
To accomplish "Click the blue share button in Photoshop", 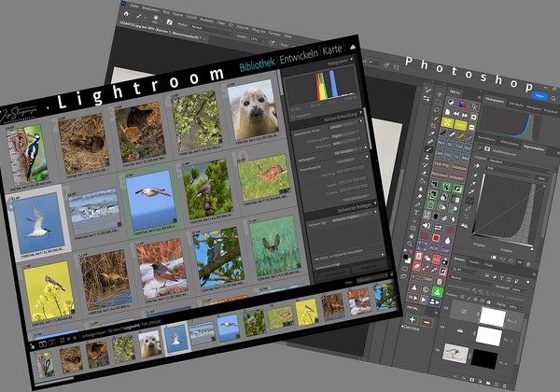I will (539, 95).
